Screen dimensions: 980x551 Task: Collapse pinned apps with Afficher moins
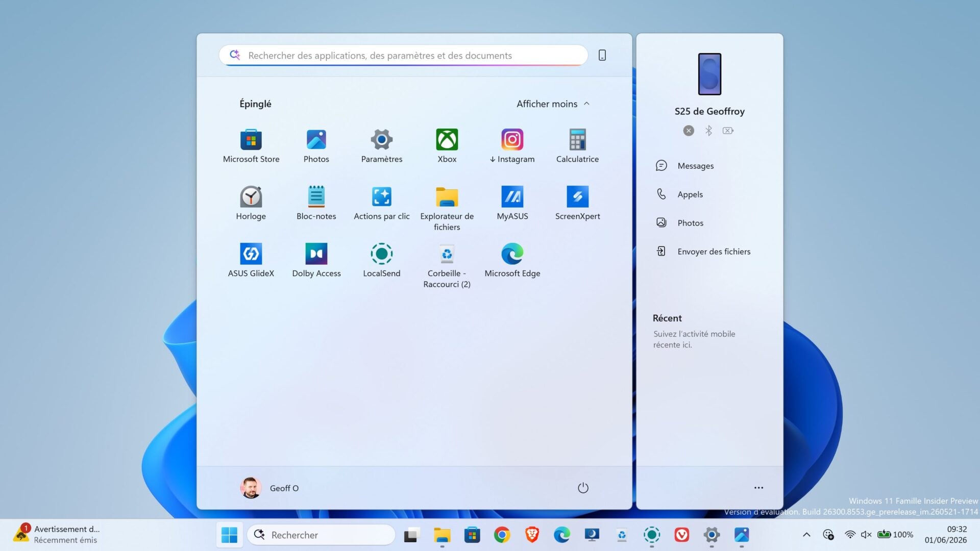click(553, 104)
